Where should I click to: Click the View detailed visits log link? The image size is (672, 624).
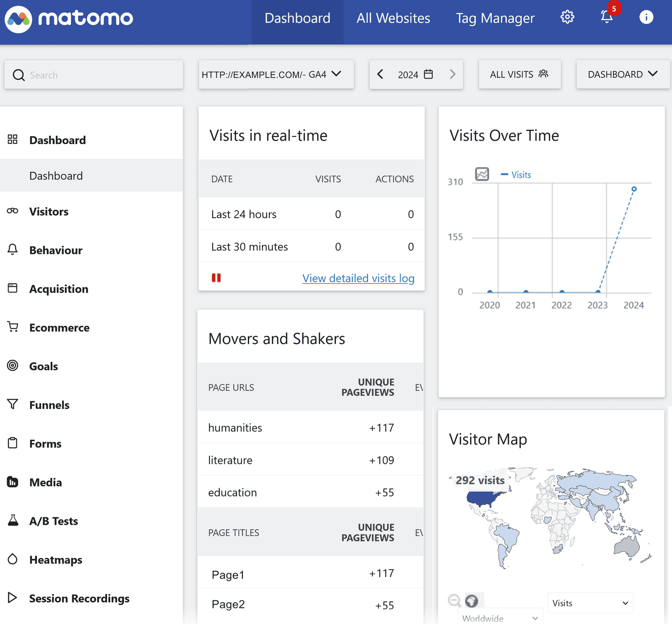click(x=358, y=278)
